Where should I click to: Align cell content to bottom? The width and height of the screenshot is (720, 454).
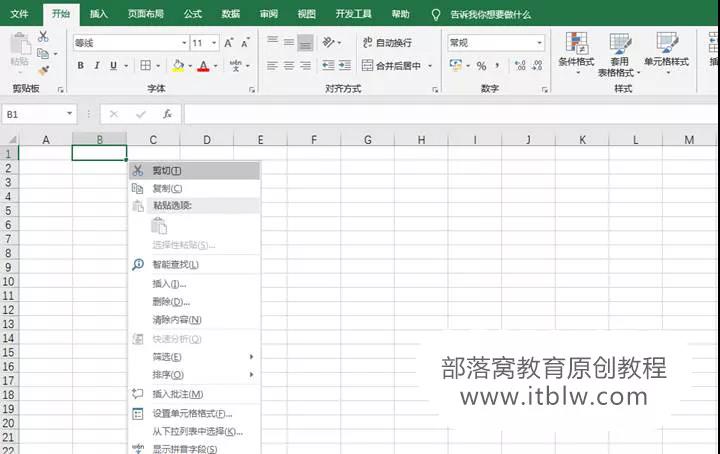coord(305,43)
